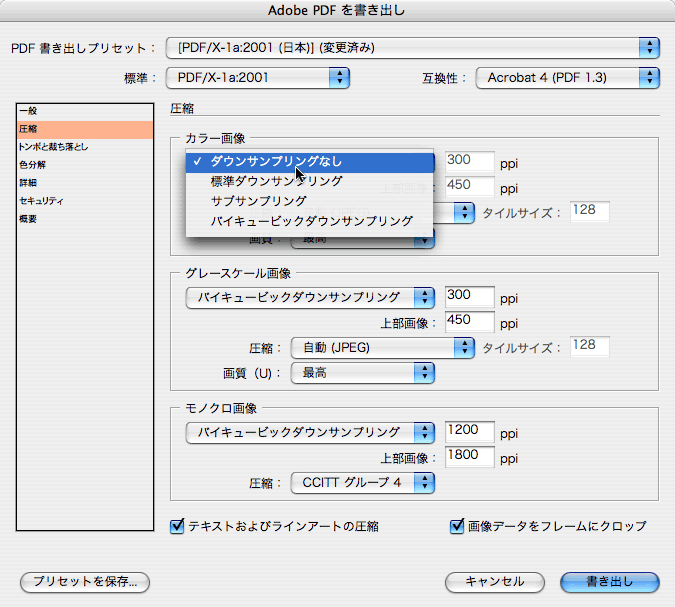Select セキュリティ in the category list
The width and height of the screenshot is (675, 607).
coord(85,201)
